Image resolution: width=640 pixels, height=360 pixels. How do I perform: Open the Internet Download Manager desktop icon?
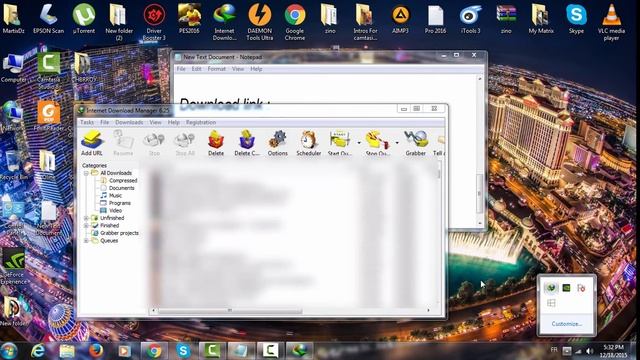[x=224, y=22]
